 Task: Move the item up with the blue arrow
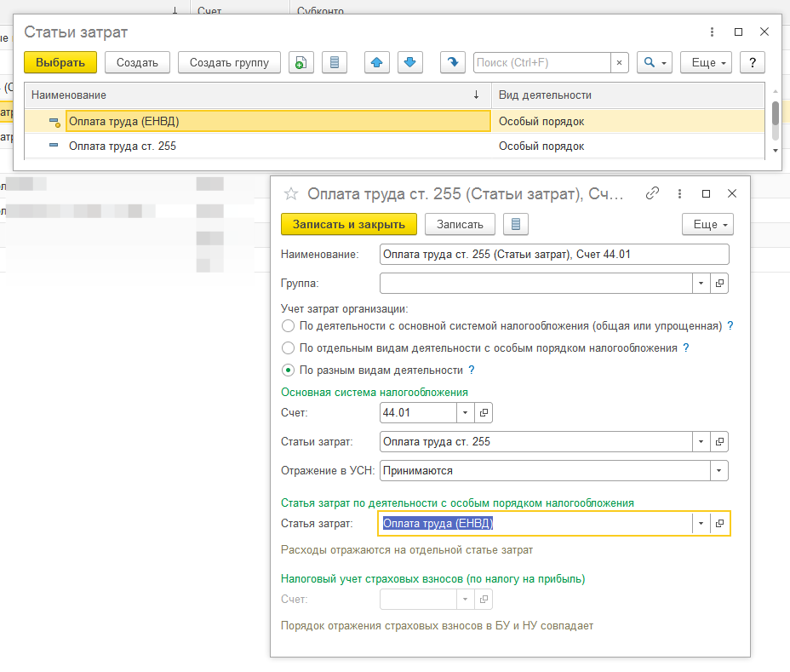[377, 62]
